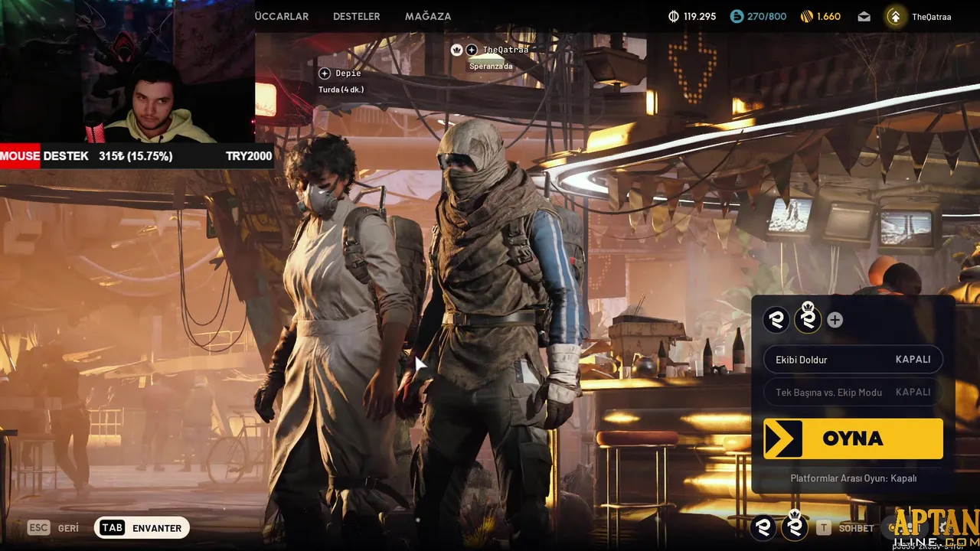Screen dimensions: 980x551
Task: Switch to the DESTELER tab
Action: pos(357,16)
